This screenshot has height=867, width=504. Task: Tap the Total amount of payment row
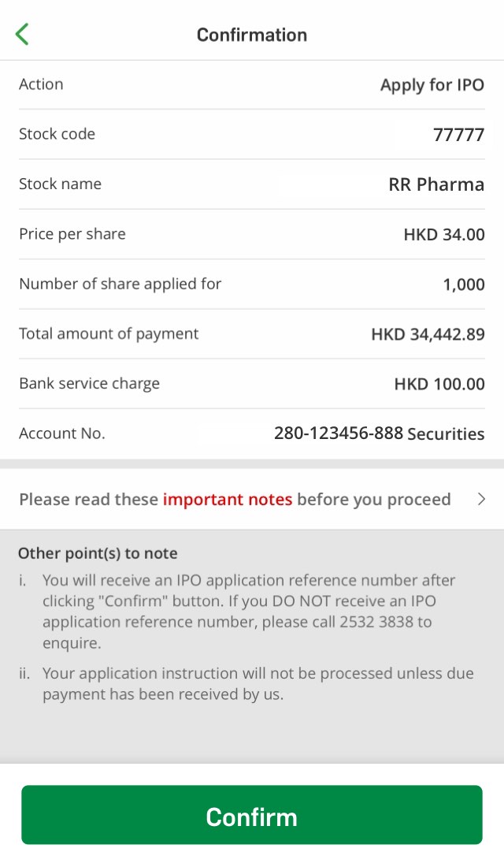point(252,333)
